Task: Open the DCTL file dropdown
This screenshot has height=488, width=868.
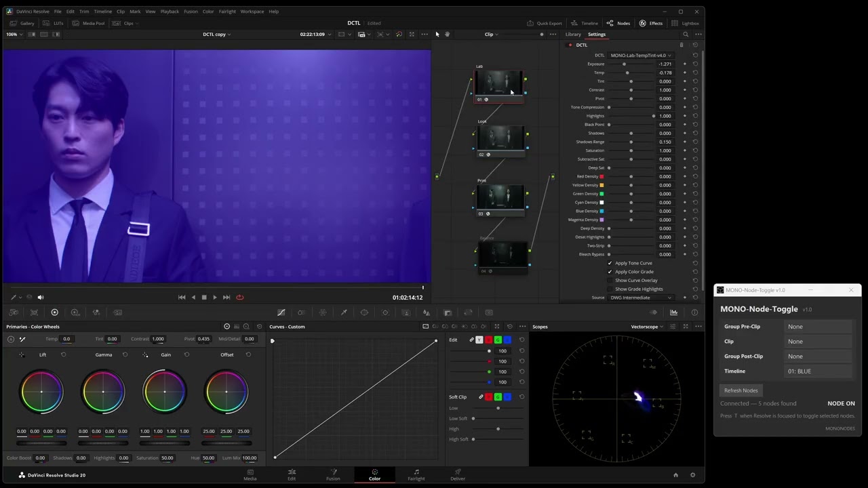Action: click(640, 55)
